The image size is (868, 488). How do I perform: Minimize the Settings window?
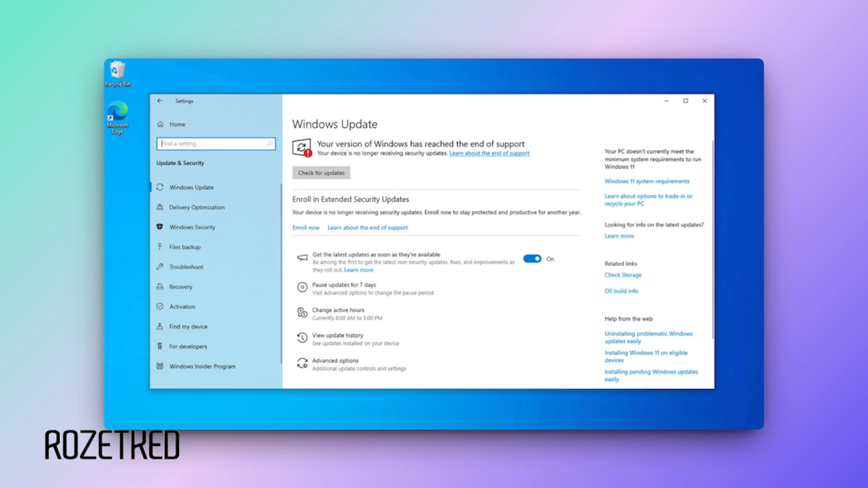click(x=666, y=101)
